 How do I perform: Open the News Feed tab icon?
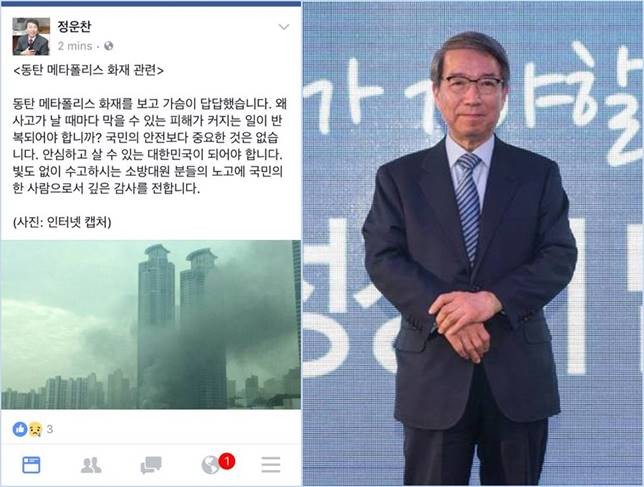click(x=31, y=465)
